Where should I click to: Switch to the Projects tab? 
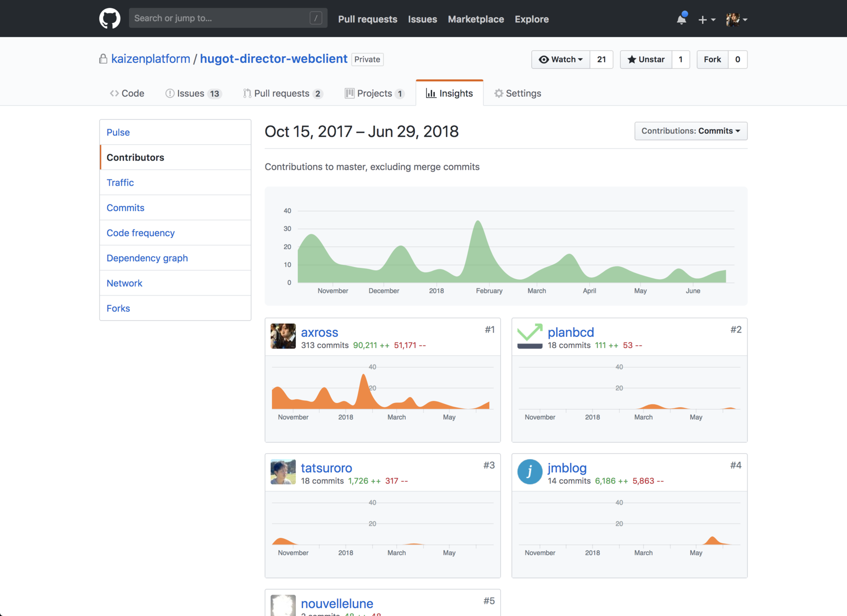[x=375, y=93]
